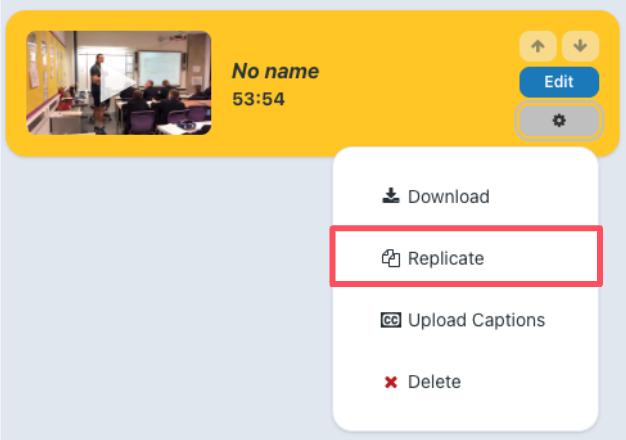Choose Delete from the menu

click(x=466, y=382)
